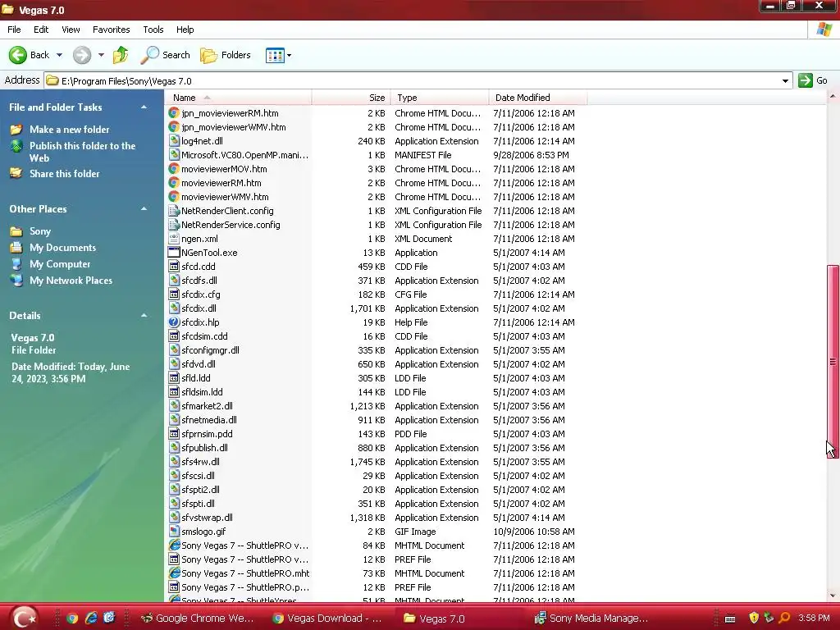The height and width of the screenshot is (630, 840).
Task: Switch to Google Chrome We... taskbar window
Action: [x=198, y=619]
